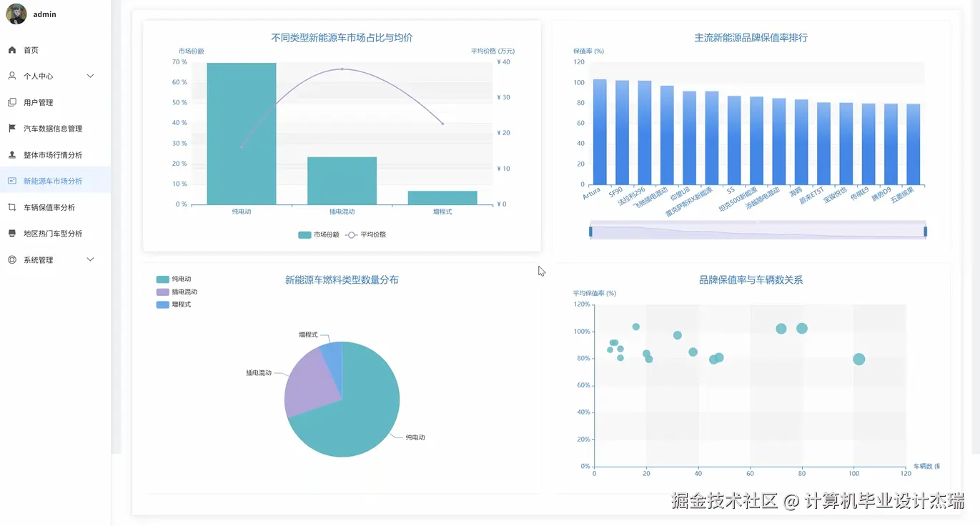Click the data zoom slider below brand chart
980x526 pixels.
click(758, 230)
